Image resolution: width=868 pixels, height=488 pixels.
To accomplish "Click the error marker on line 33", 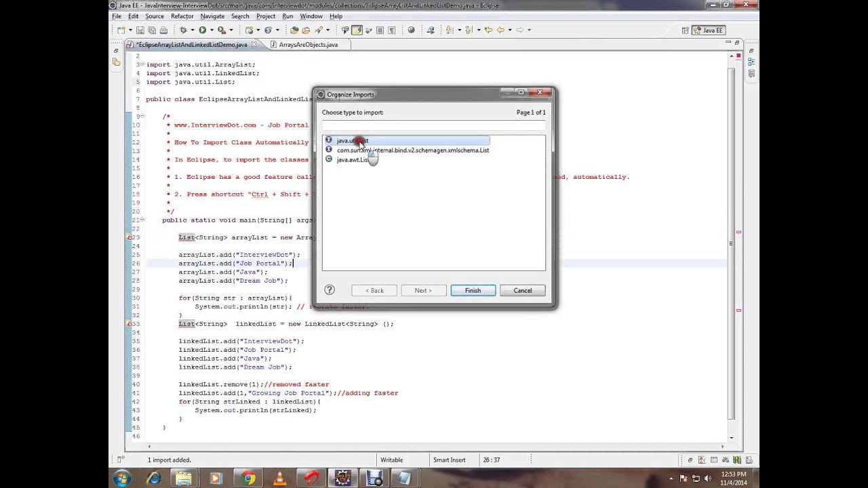I will click(129, 324).
